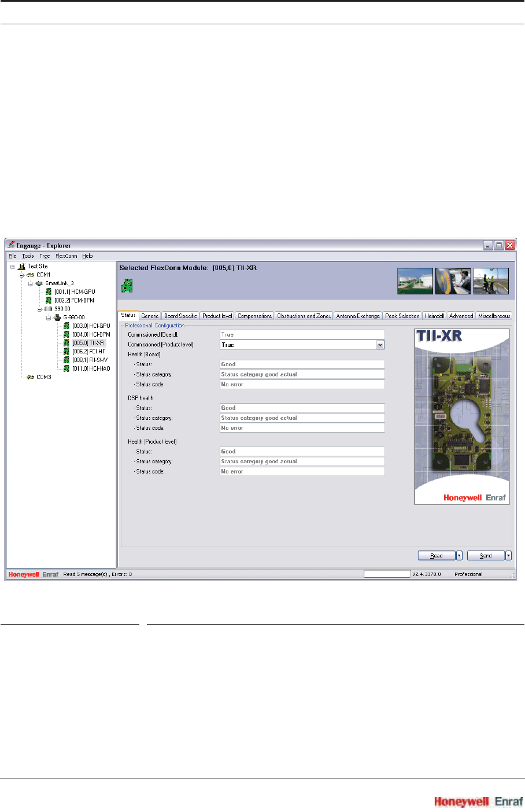
Task: Collapse the SmartLink_3 tree node
Action: pos(31,283)
